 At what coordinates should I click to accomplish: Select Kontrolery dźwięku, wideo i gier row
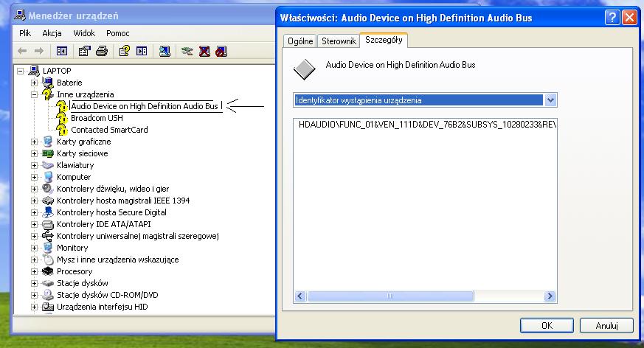click(113, 189)
